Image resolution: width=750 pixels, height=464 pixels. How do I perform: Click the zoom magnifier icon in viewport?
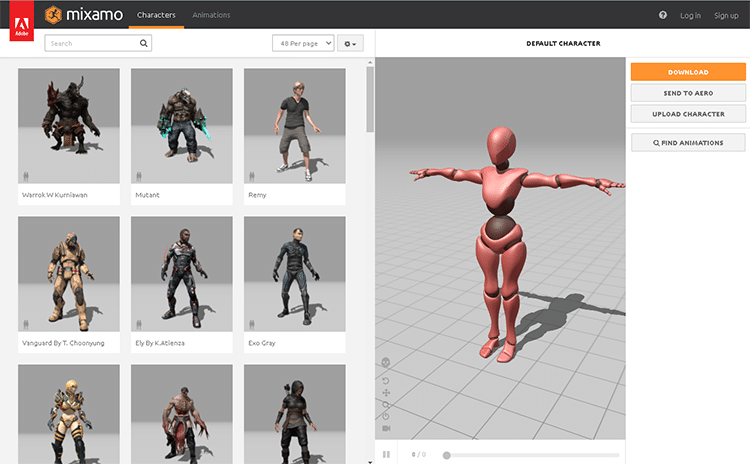pos(386,404)
